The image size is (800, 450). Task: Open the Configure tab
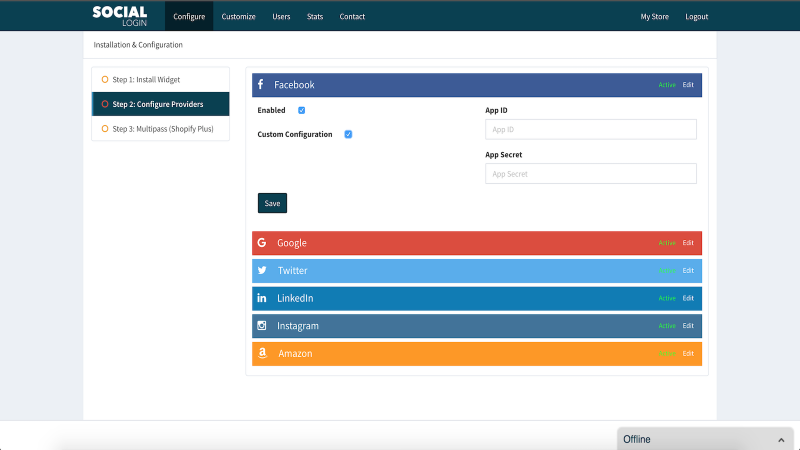tap(189, 16)
